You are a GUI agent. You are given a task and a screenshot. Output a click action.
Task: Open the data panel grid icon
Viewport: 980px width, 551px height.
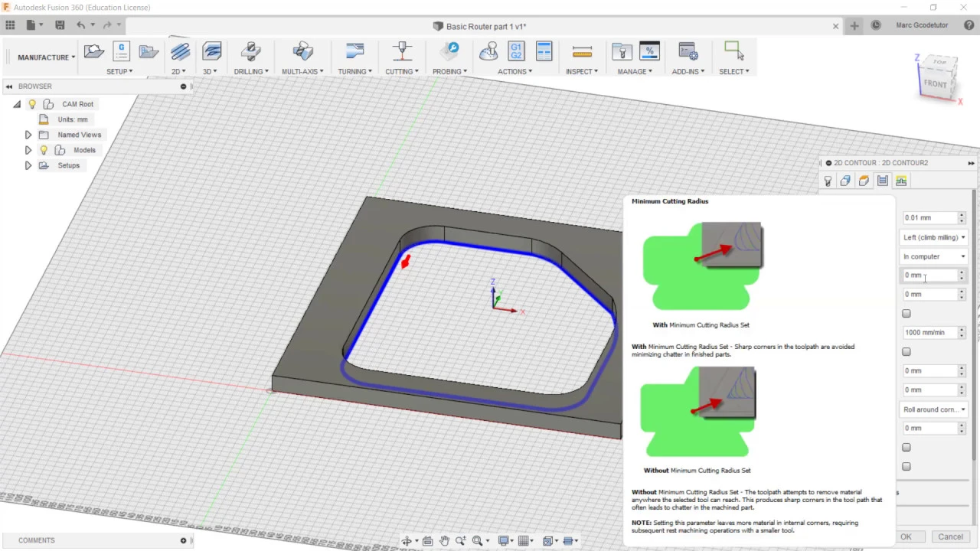[x=10, y=25]
